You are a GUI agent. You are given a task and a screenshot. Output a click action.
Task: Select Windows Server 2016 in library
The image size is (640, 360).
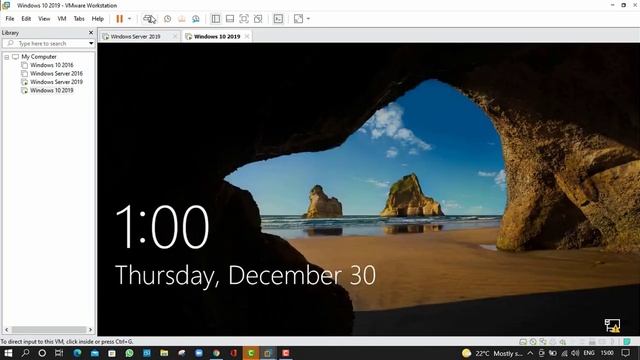pyautogui.click(x=56, y=73)
